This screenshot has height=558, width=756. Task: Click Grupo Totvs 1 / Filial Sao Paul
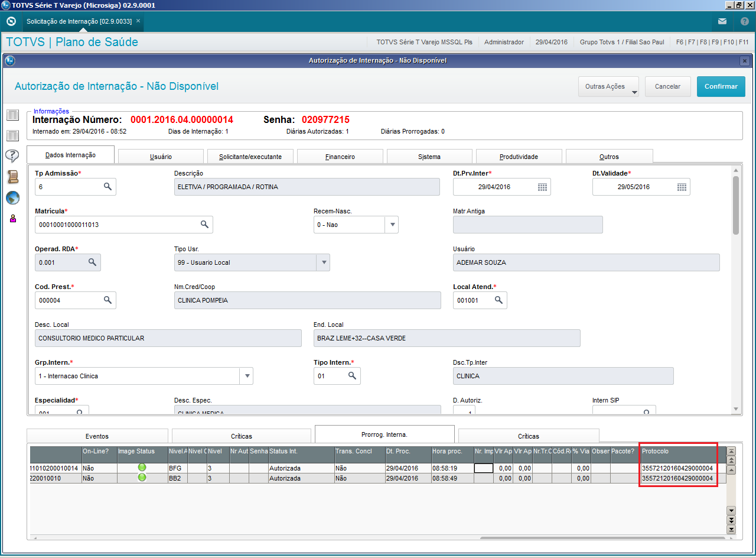[622, 42]
